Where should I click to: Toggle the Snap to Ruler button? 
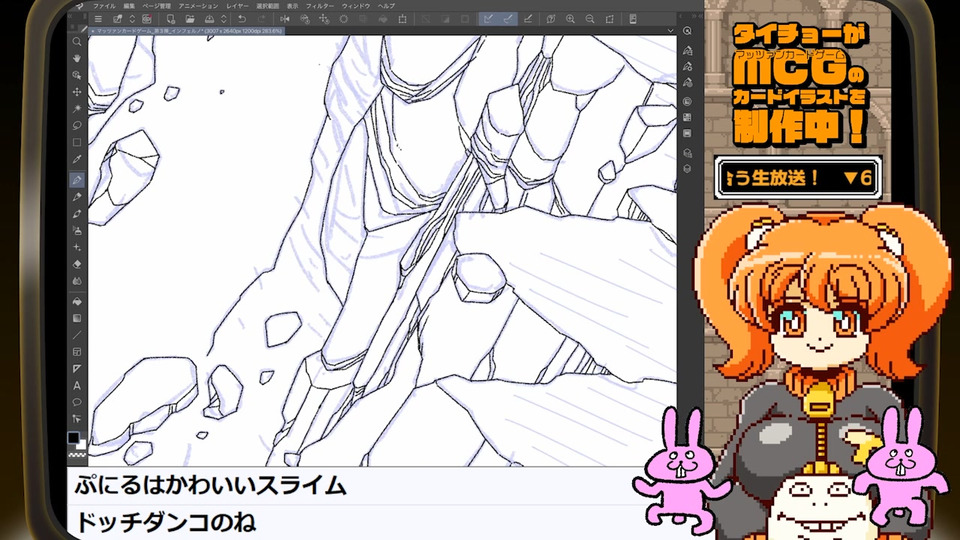tap(488, 20)
